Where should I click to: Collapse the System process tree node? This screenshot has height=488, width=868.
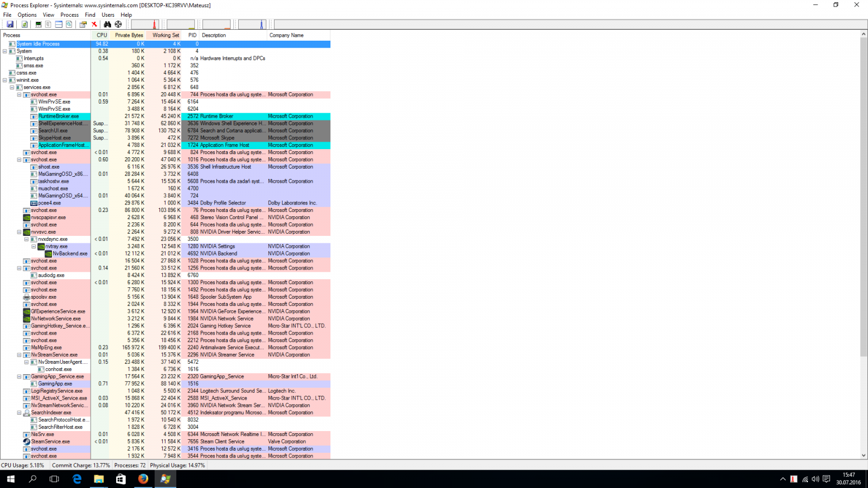click(5, 51)
